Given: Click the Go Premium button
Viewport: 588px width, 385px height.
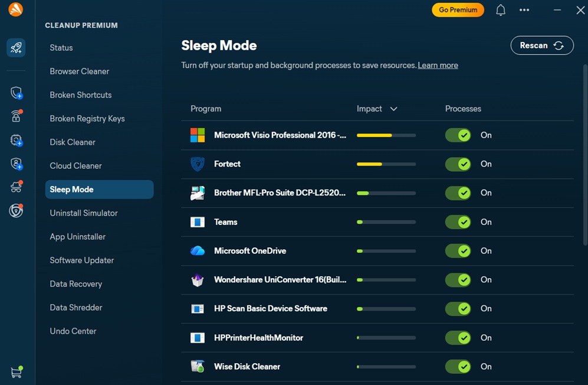Looking at the screenshot, I should pyautogui.click(x=458, y=10).
